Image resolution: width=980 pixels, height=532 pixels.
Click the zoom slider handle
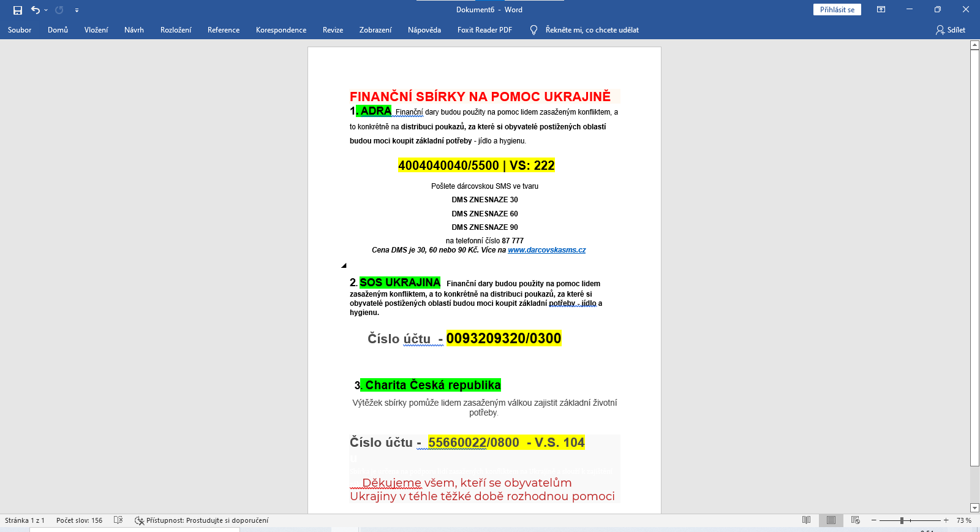[x=902, y=520]
